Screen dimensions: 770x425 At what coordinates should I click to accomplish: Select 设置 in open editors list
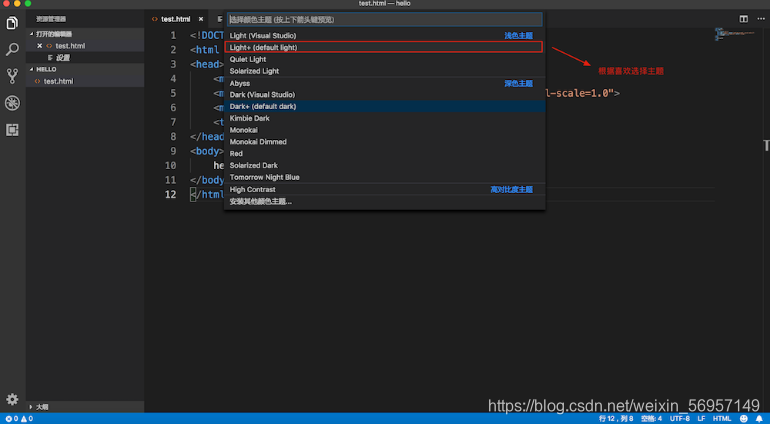point(85,57)
